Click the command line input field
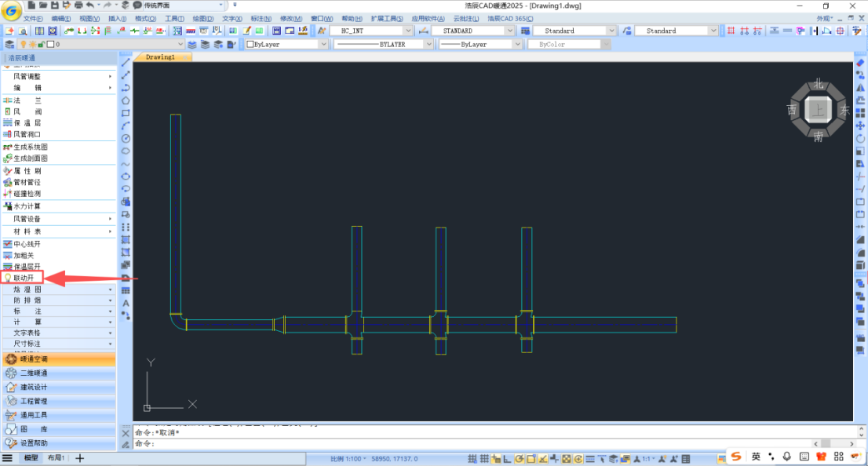Viewport: 868px width, 466px height. click(x=471, y=444)
